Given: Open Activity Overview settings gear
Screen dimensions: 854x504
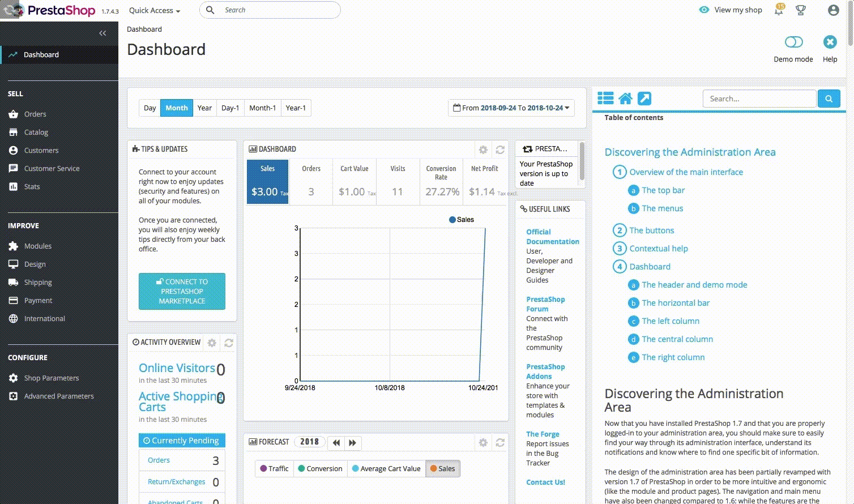Looking at the screenshot, I should (212, 343).
